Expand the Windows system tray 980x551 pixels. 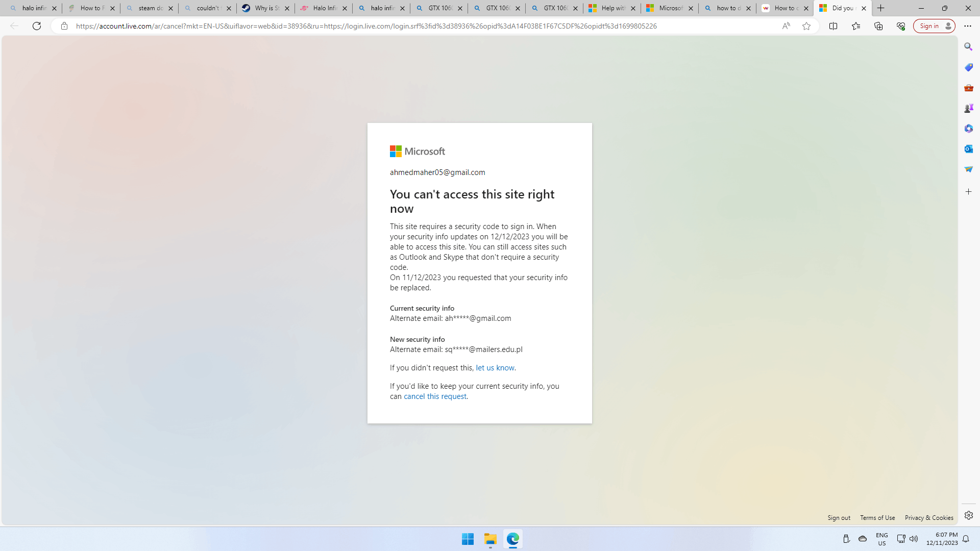point(847,538)
